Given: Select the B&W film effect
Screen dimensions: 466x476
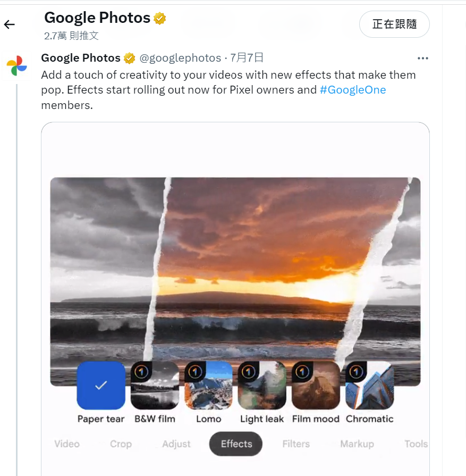Looking at the screenshot, I should (x=155, y=386).
